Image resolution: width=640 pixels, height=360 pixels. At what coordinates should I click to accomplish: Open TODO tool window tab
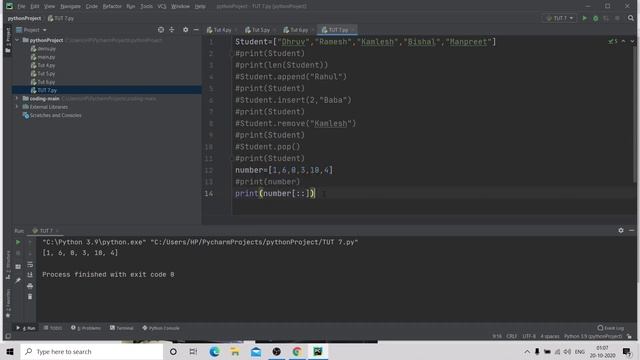click(x=53, y=328)
